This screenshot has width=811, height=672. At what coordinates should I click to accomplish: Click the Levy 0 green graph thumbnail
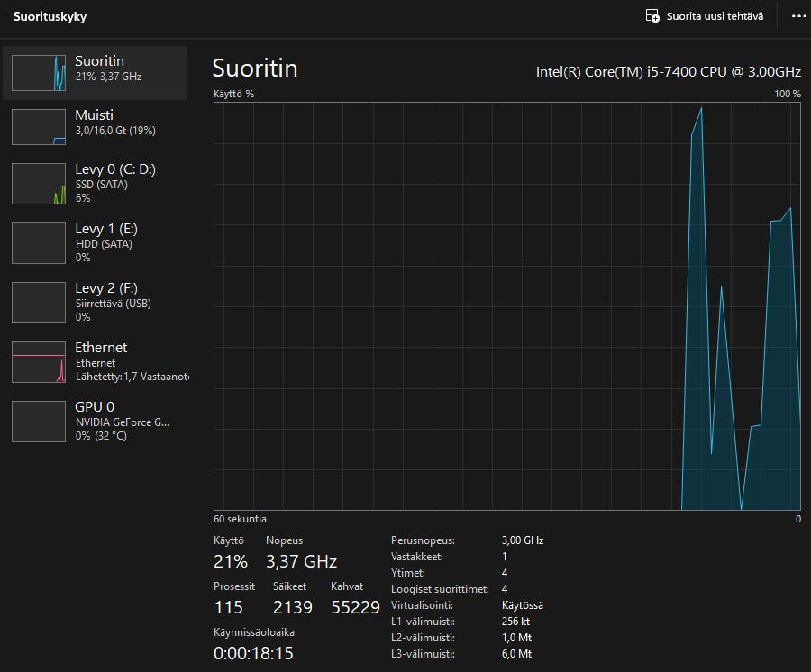39,184
